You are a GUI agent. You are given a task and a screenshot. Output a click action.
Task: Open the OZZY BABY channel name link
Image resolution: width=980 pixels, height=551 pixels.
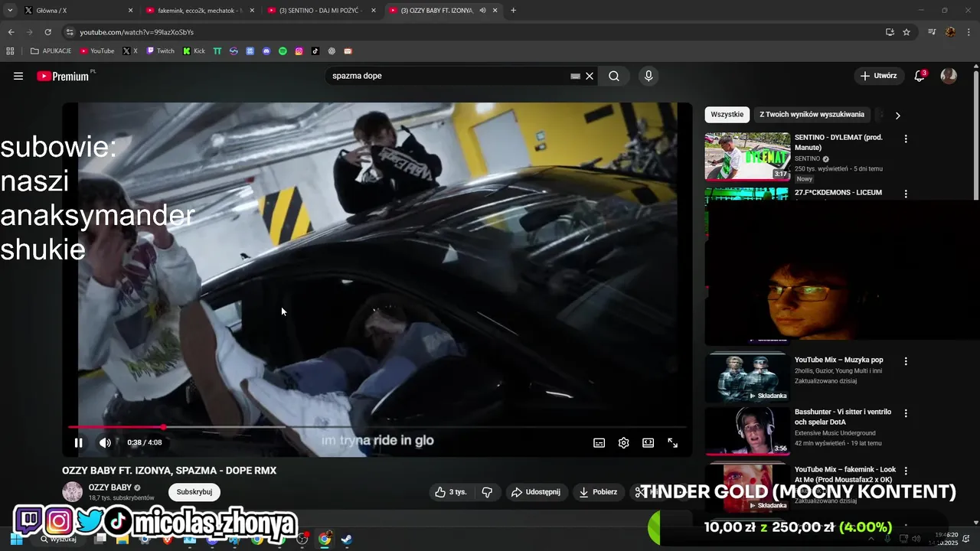pos(110,487)
